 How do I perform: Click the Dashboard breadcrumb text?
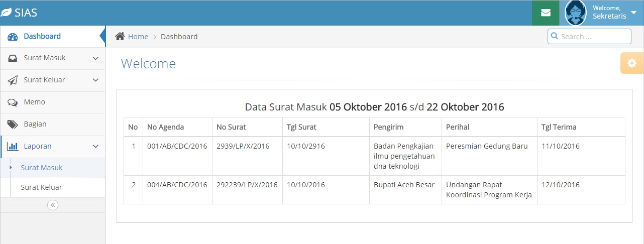(x=179, y=37)
